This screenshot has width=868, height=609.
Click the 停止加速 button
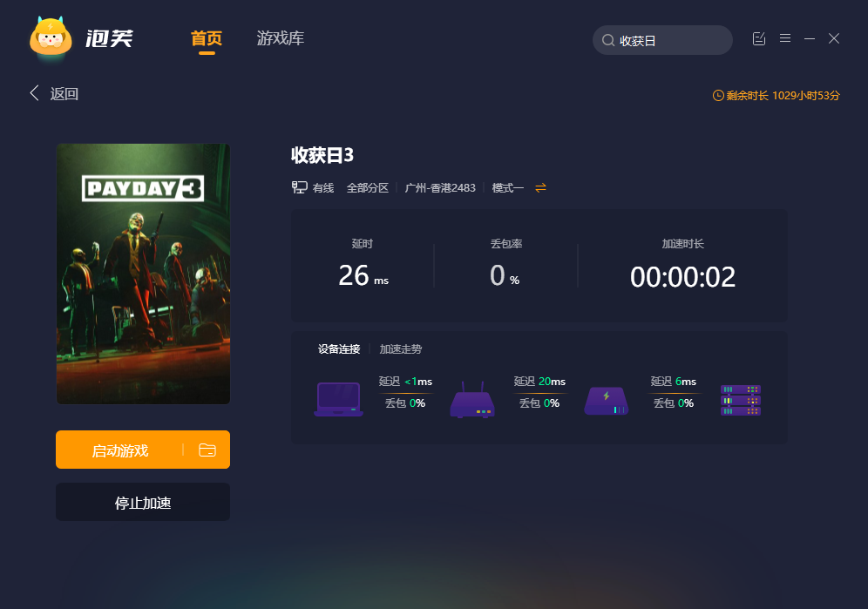point(143,503)
